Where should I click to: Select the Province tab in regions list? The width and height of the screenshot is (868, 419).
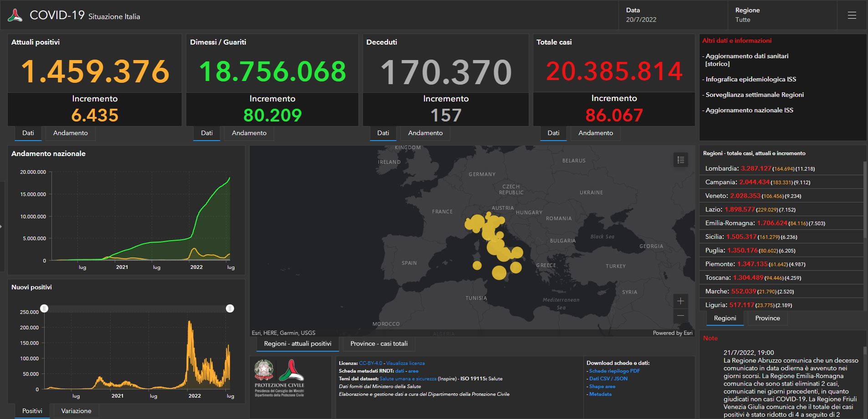[x=767, y=318]
